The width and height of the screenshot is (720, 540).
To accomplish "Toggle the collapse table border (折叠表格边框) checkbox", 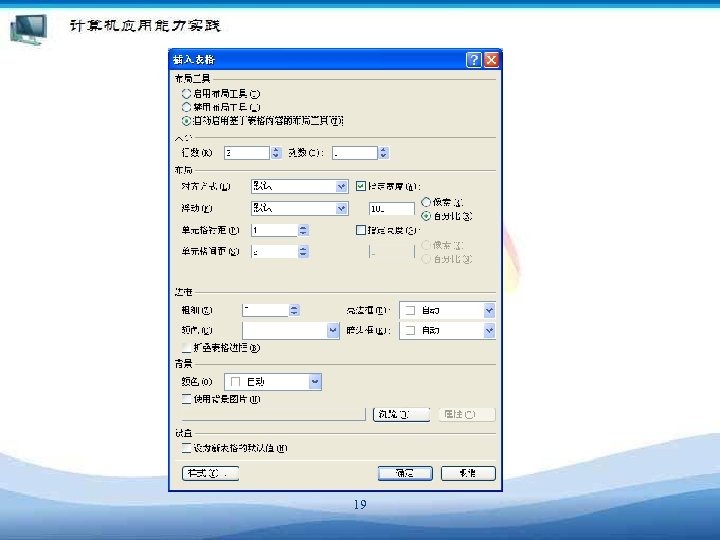I will point(186,348).
